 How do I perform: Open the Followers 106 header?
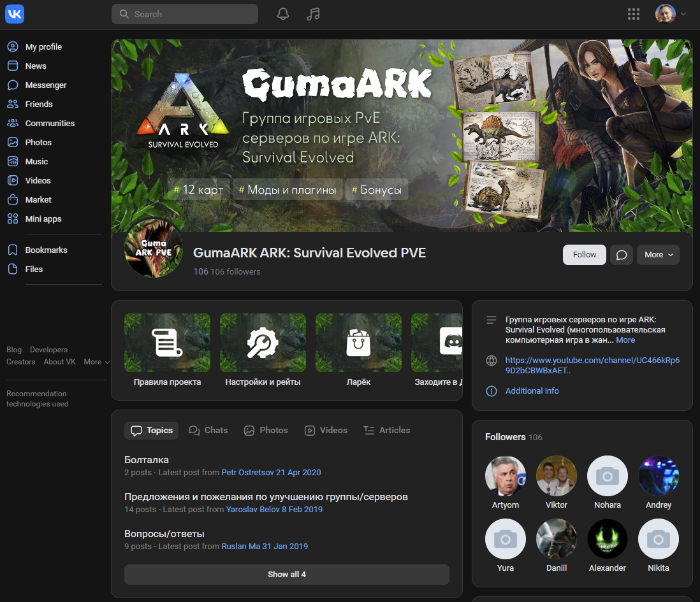tap(513, 437)
